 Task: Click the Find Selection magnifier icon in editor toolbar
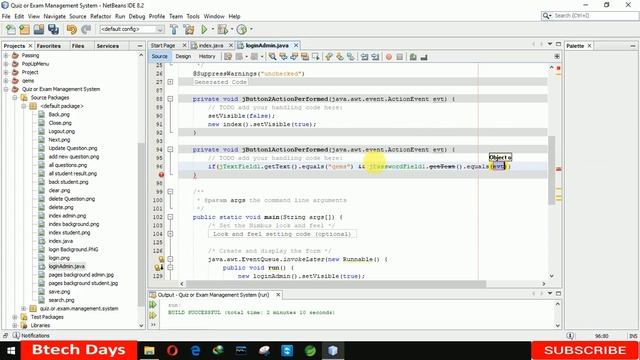pos(272,57)
